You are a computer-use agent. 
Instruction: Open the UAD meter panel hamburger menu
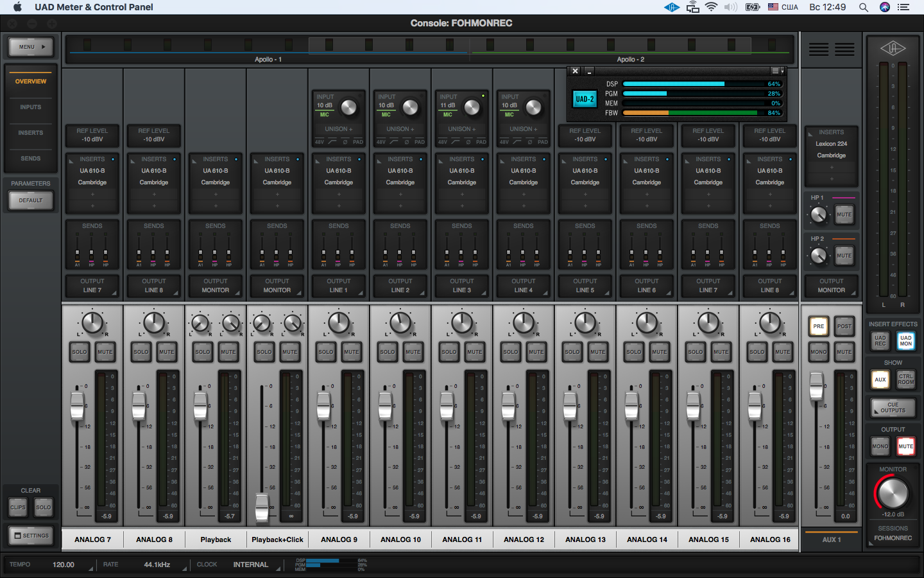(776, 71)
